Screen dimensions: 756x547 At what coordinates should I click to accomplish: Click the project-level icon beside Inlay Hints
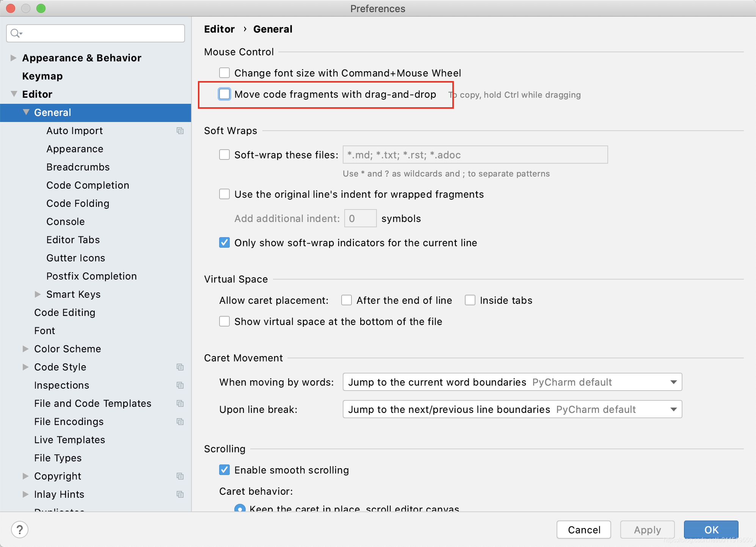(x=180, y=494)
